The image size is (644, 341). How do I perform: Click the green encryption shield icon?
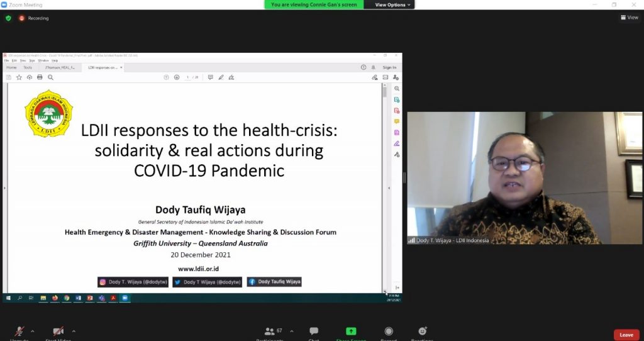(x=8, y=18)
